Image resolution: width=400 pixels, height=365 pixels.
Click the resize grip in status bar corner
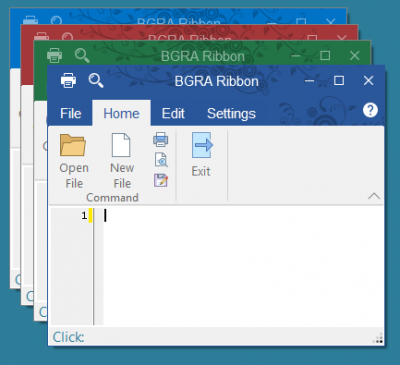(378, 339)
